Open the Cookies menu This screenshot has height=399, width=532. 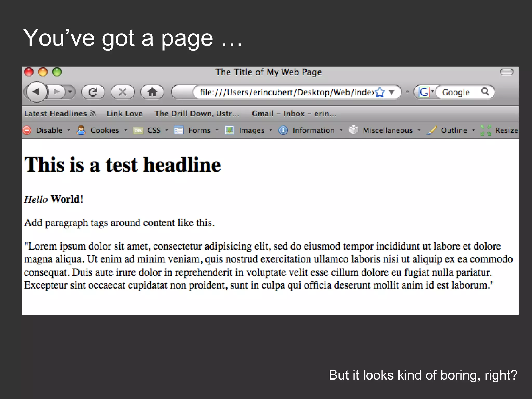(105, 130)
